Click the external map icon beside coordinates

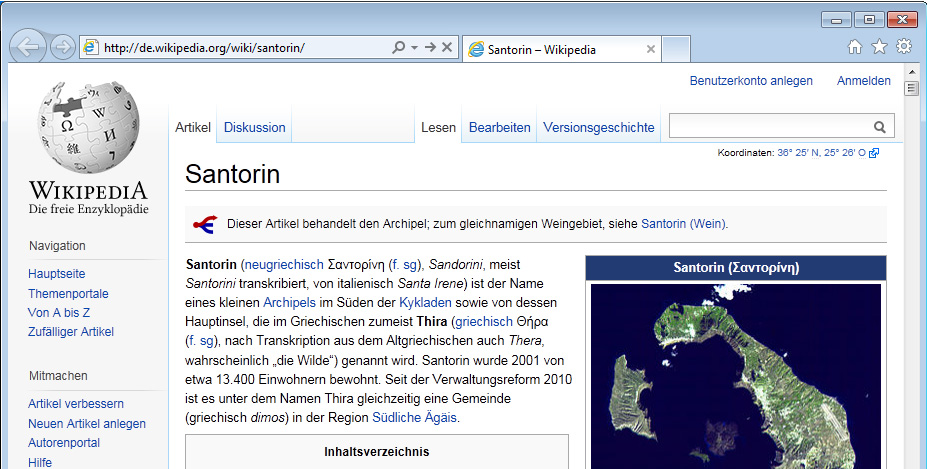pyautogui.click(x=874, y=153)
